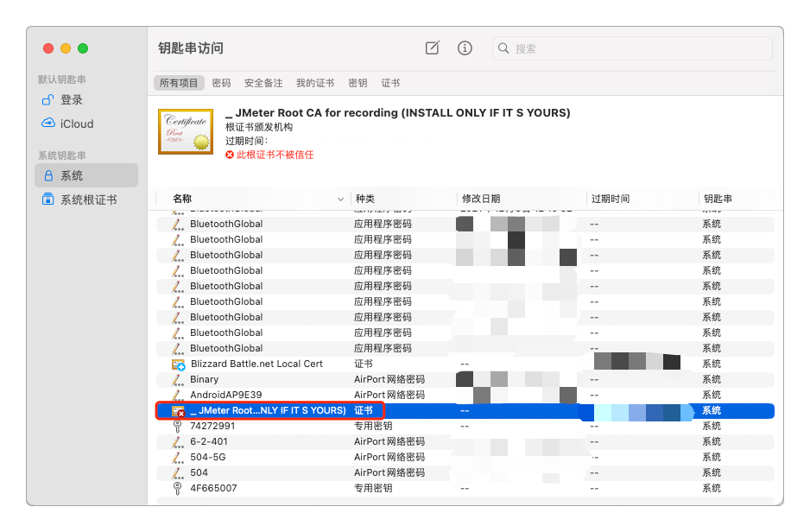Click the pencil icon beside 504-5G
The height and width of the screenshot is (532, 810).
click(178, 458)
